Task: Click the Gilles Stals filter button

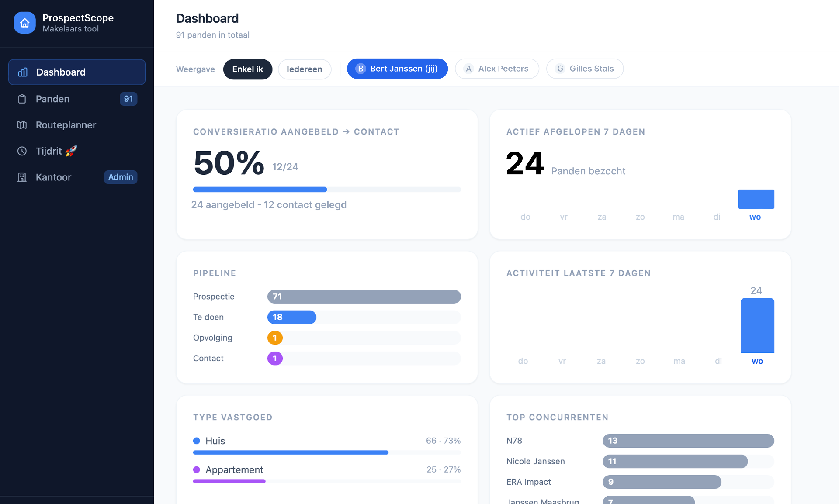Action: [x=585, y=69]
